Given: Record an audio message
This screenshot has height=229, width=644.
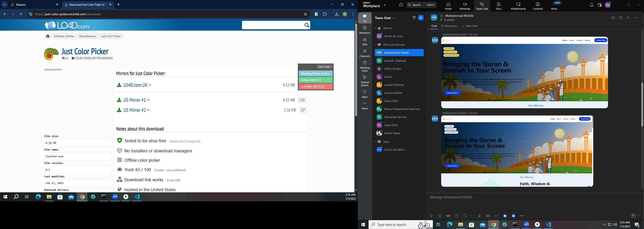Looking at the screenshot, I should (x=479, y=216).
